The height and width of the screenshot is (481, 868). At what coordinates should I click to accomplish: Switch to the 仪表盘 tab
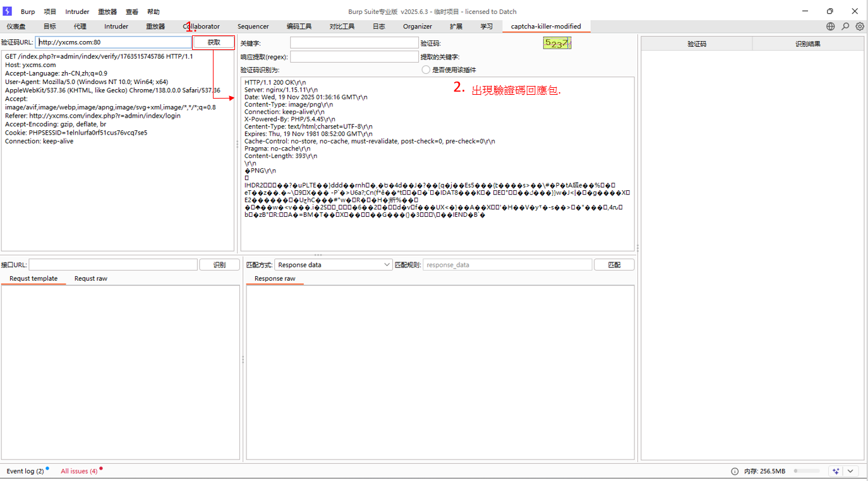point(16,27)
